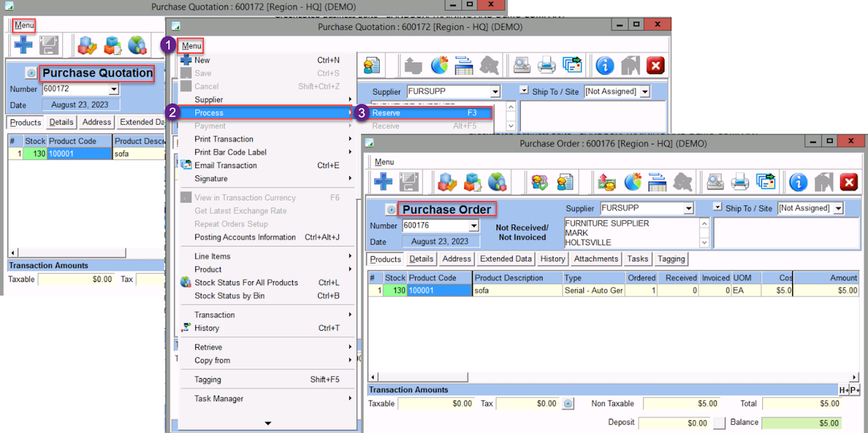Switch to the Attachments tab in Purchase Order
The width and height of the screenshot is (868, 433).
point(595,259)
